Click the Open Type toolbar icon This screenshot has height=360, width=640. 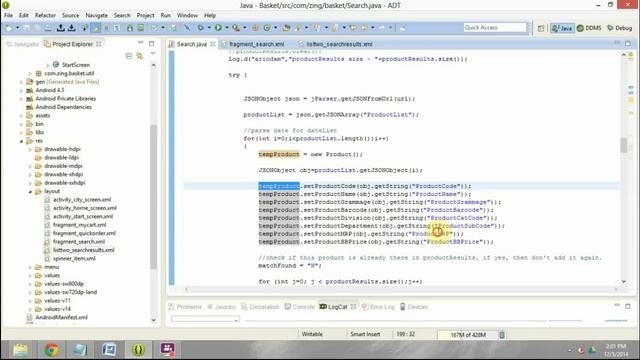(x=286, y=28)
